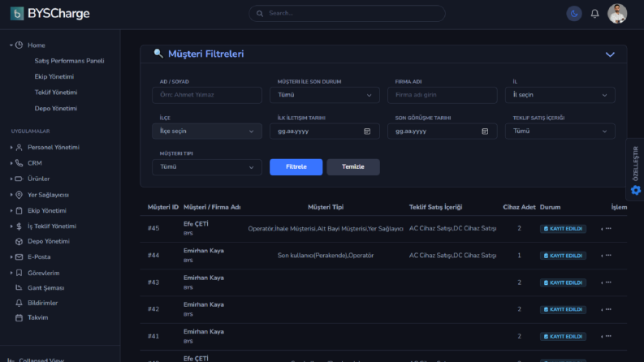Click Gant Şeması chart icon
Screen dimensions: 644x362
click(x=19, y=287)
